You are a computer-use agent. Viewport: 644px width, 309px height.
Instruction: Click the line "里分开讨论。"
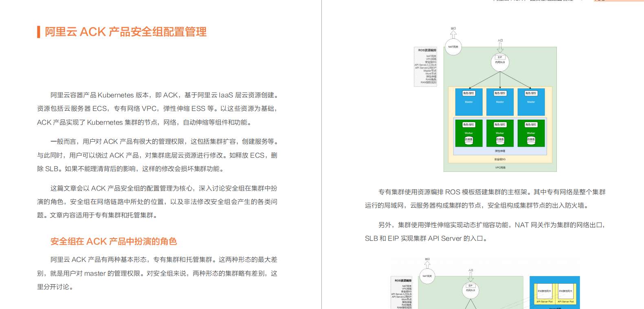(55, 287)
